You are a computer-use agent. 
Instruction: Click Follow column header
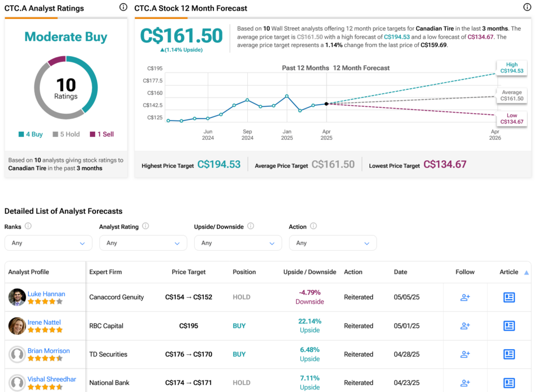465,272
